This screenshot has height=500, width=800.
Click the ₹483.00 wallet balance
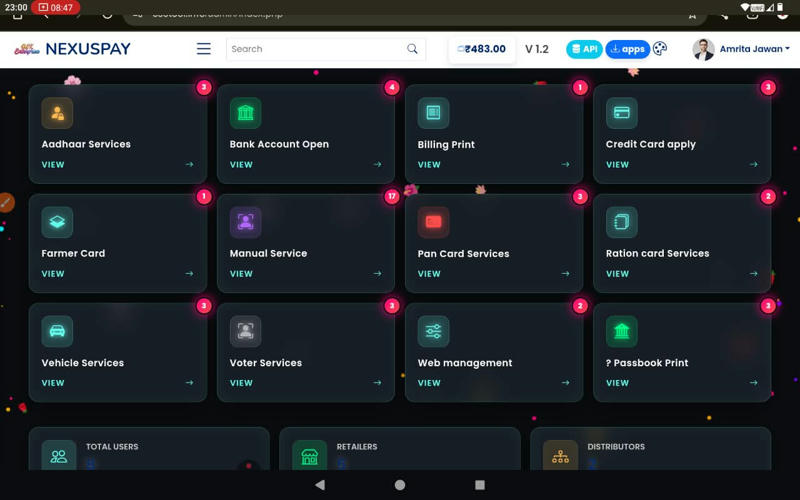482,49
